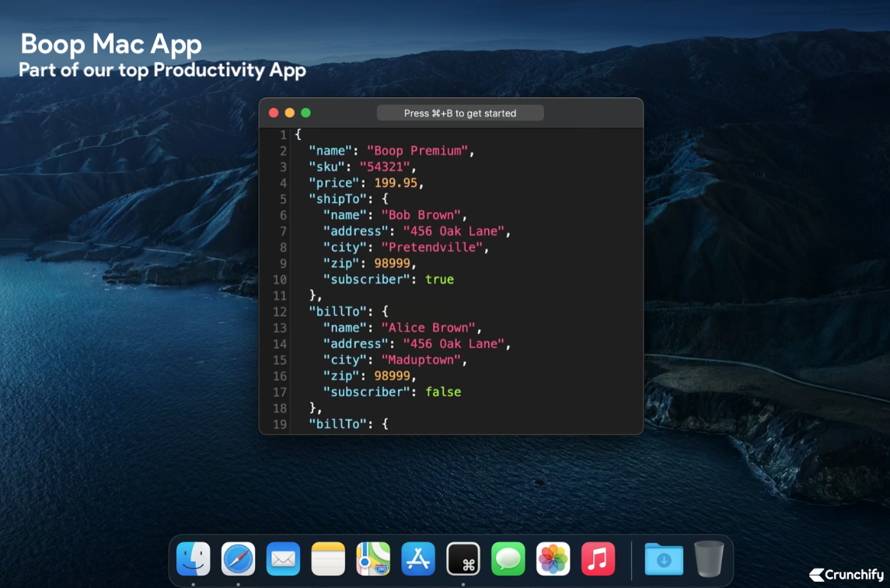The width and height of the screenshot is (890, 588).
Task: Launch Maps from the dock
Action: [373, 558]
